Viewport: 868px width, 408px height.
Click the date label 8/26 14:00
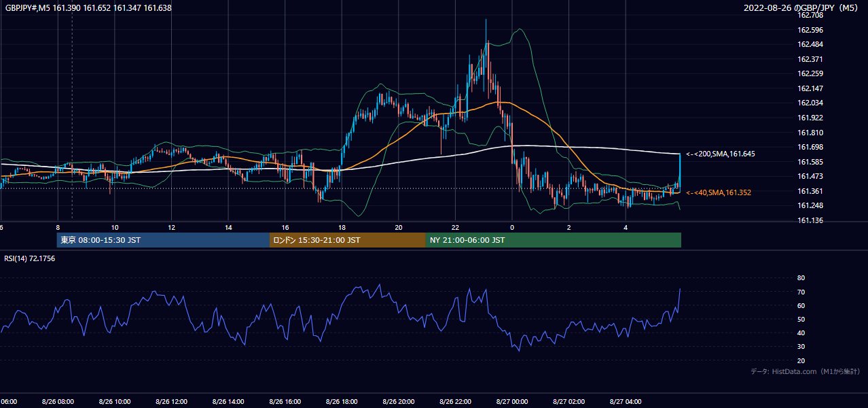[228, 401]
